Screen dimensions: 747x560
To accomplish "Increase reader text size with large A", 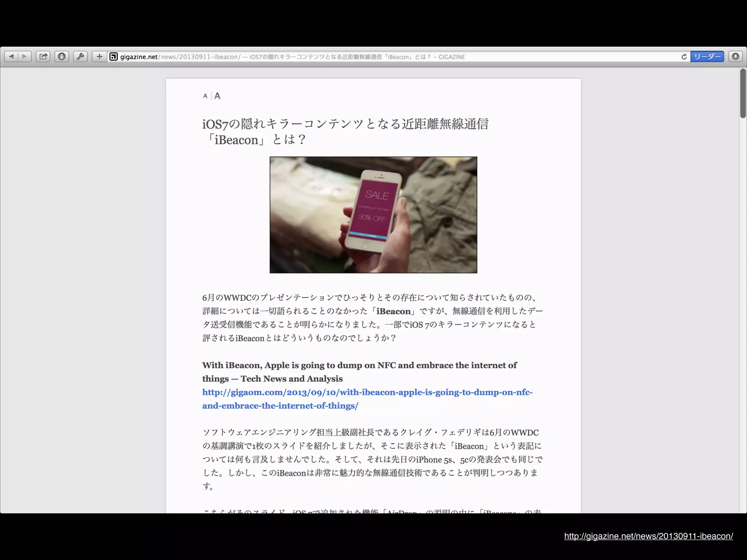I will pos(217,96).
